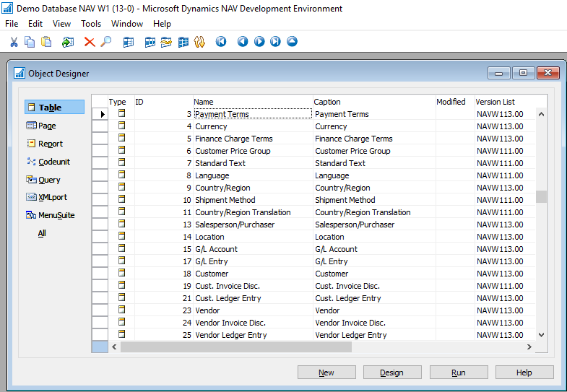Select Codeunit object type in sidebar
567x392 pixels.
pyautogui.click(x=48, y=162)
